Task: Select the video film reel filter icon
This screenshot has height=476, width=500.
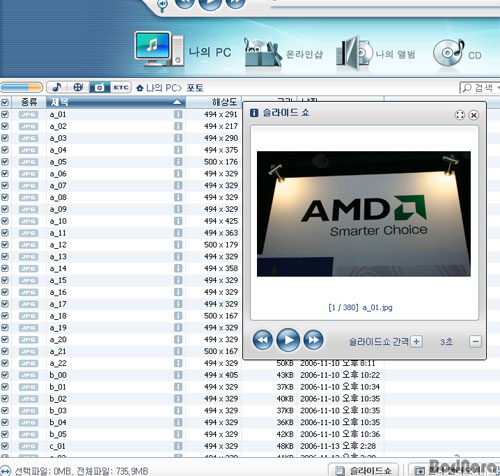Action: click(x=78, y=87)
